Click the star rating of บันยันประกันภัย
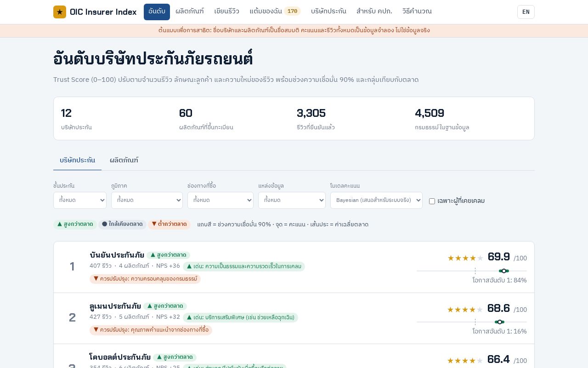Screen dimensions: 588x368 pyautogui.click(x=465, y=258)
